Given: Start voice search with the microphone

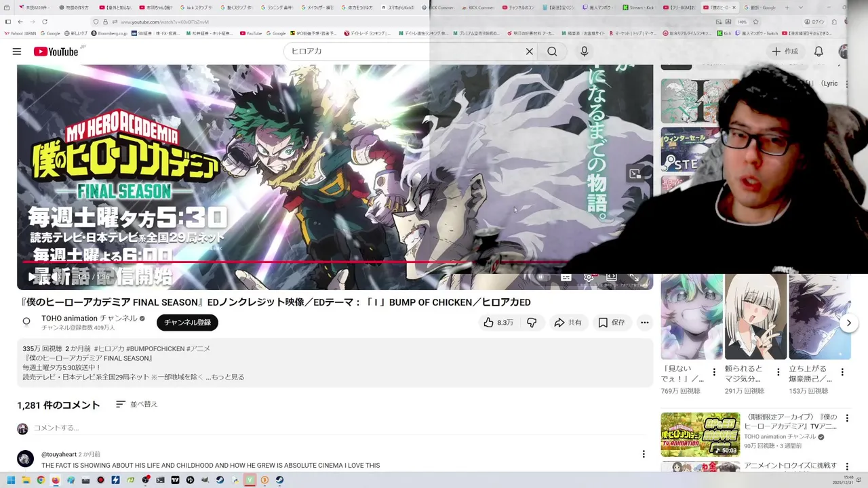Looking at the screenshot, I should (584, 52).
